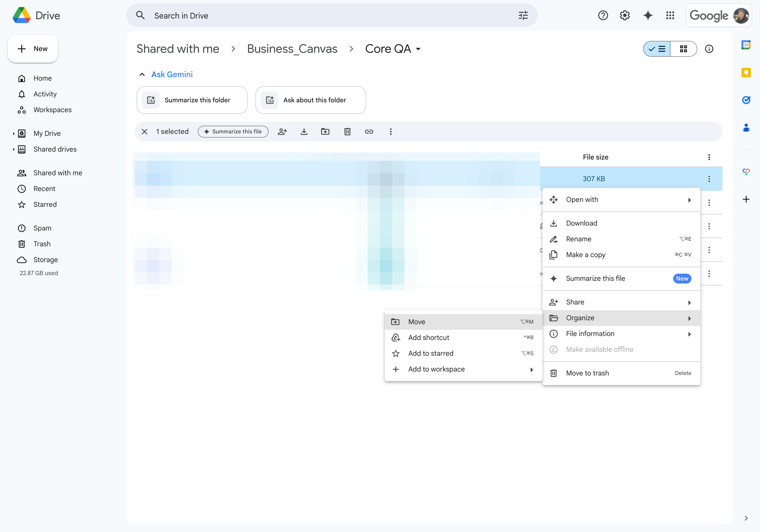Download selected file from toolbar

(304, 132)
